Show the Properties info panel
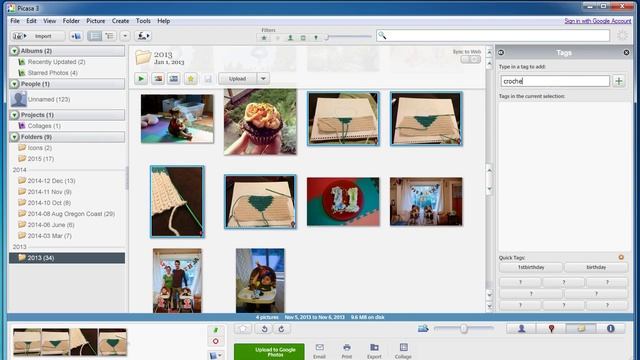 point(611,329)
